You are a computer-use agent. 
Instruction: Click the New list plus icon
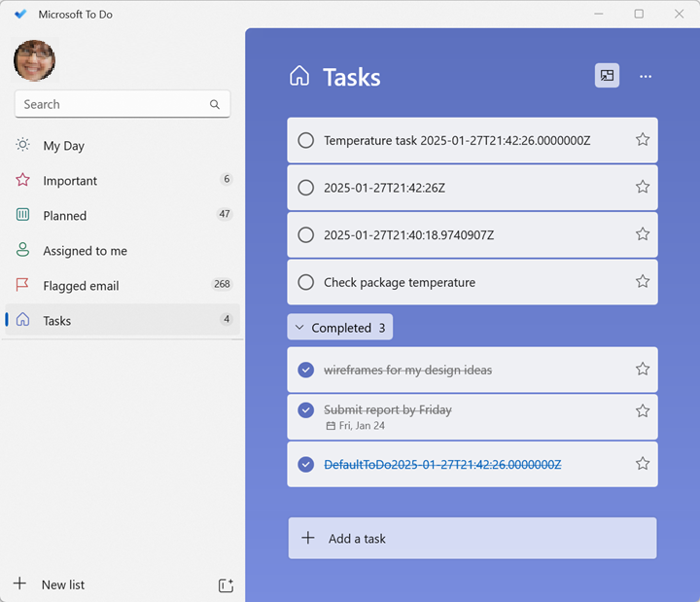pos(19,584)
